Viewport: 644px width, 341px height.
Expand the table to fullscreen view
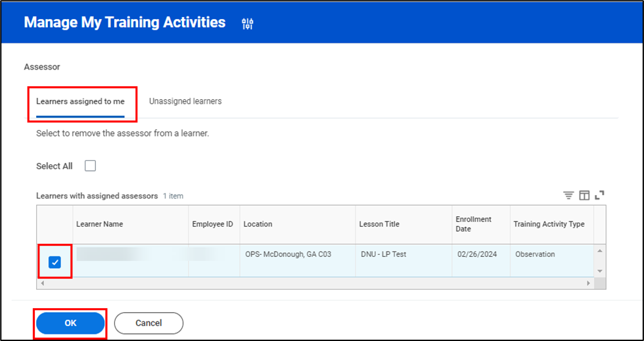(599, 195)
